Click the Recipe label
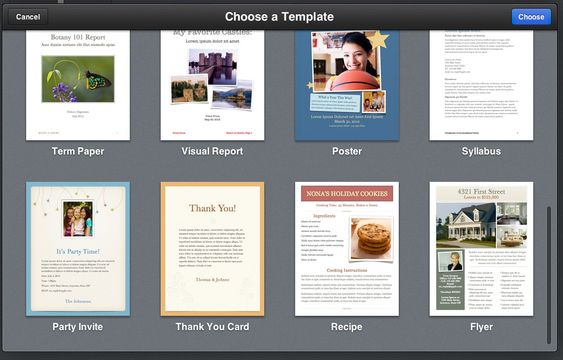The width and height of the screenshot is (563, 360). click(x=347, y=327)
